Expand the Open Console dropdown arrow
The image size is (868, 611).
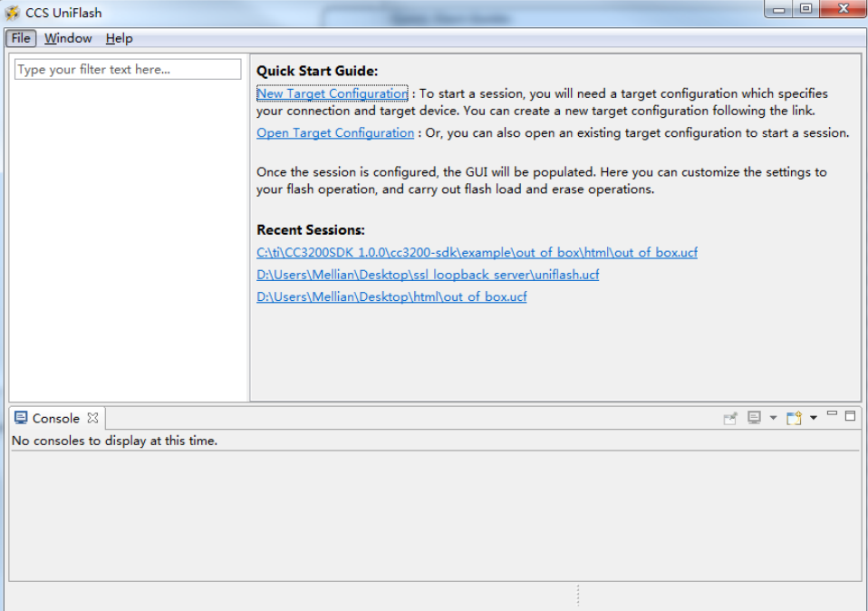coord(814,418)
